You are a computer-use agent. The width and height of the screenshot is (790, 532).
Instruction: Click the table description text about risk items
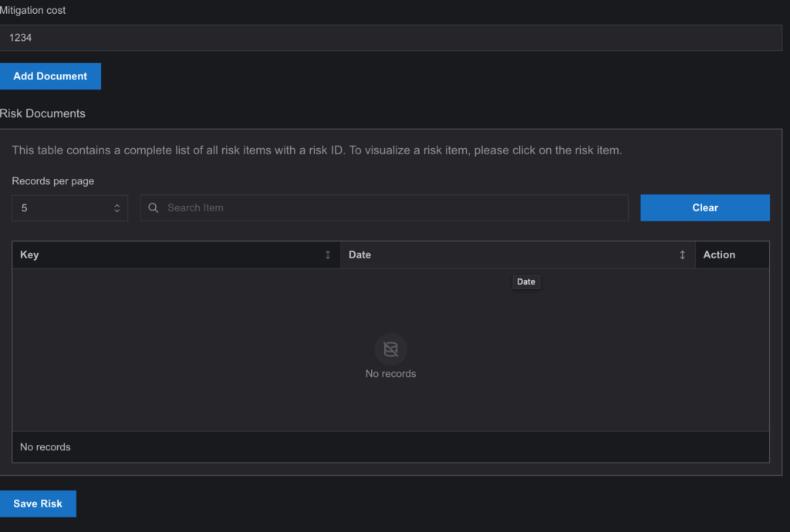(317, 150)
